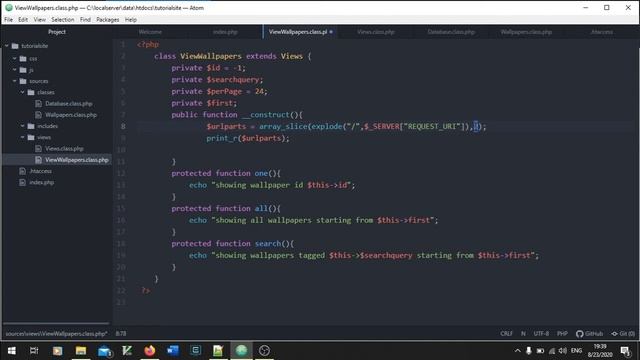Switch to the Database.class.php editor tab

pyautogui.click(x=451, y=32)
